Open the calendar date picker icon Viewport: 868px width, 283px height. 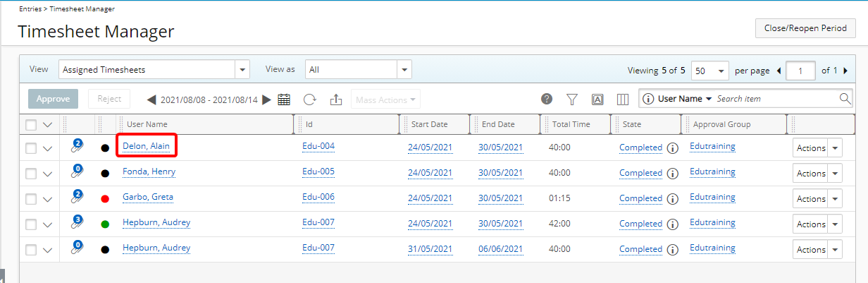(284, 100)
